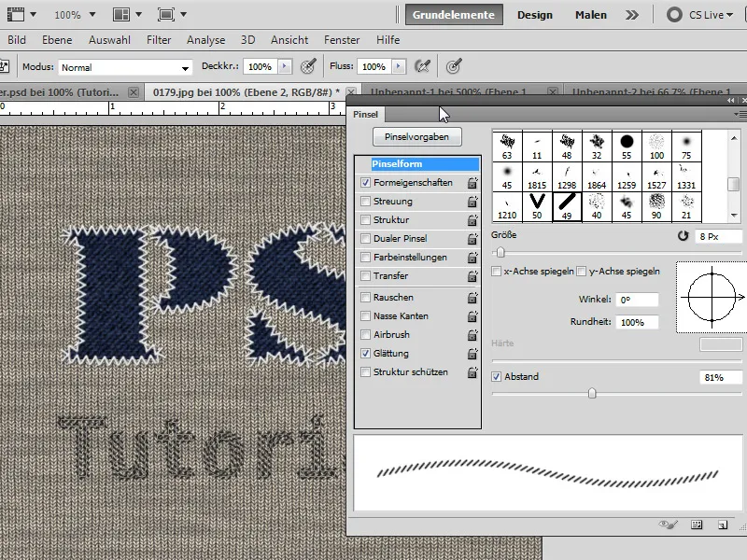Select brush preset thumbnail 11
The height and width of the screenshot is (560, 747).
pos(537,147)
